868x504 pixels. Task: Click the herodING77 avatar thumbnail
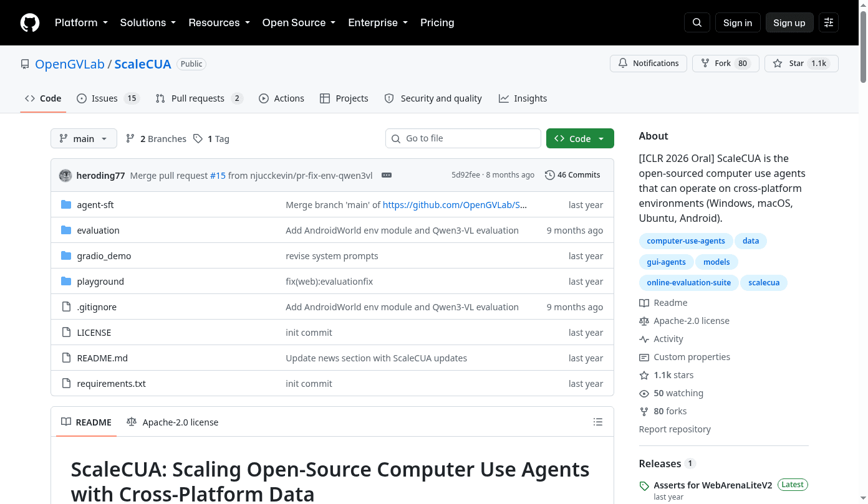(65, 175)
